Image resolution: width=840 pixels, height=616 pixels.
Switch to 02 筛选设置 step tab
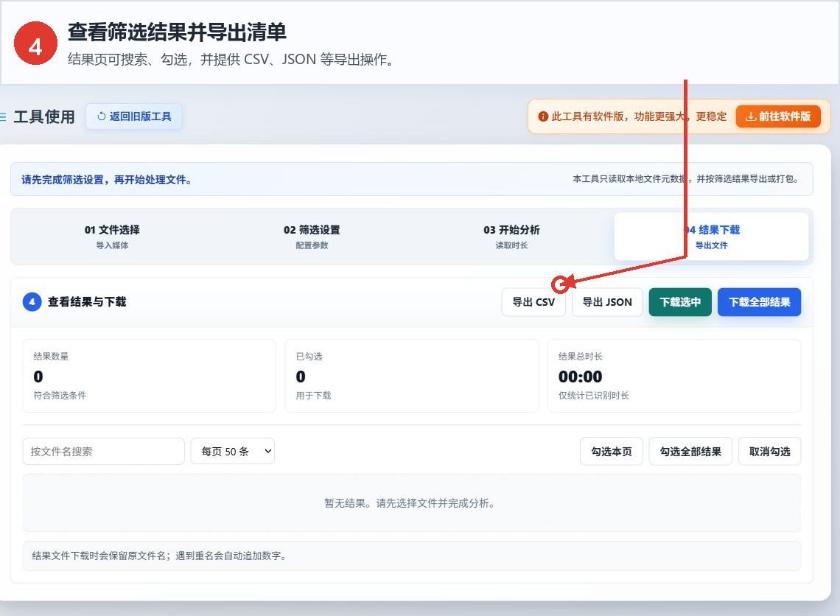point(312,237)
